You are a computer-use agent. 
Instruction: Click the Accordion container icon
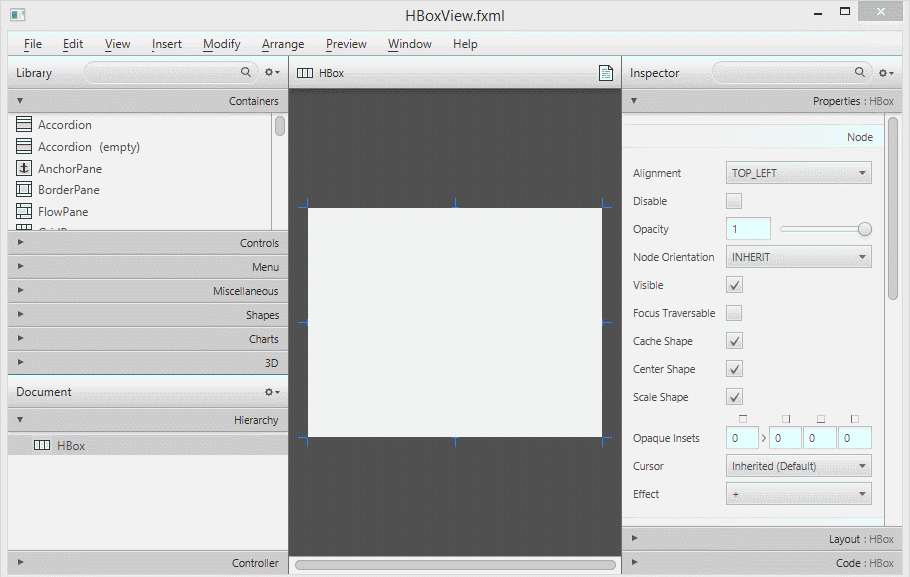pyautogui.click(x=24, y=124)
